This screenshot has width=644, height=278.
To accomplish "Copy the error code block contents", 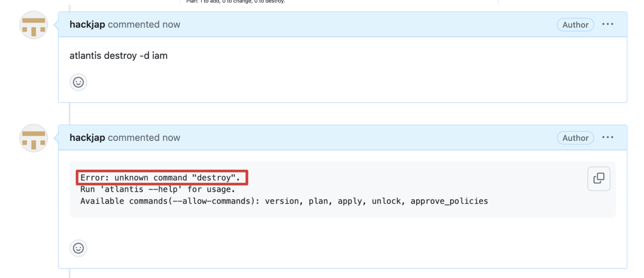I will (x=599, y=179).
